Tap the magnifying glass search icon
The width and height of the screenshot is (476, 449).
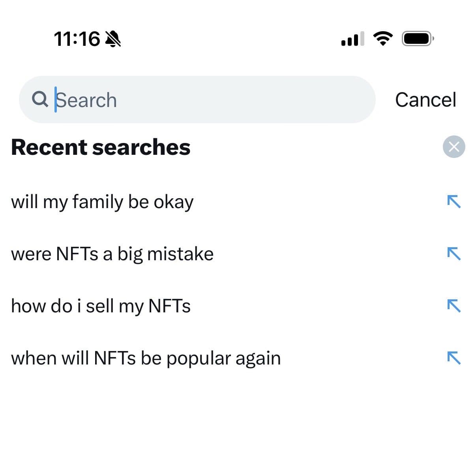coord(40,99)
